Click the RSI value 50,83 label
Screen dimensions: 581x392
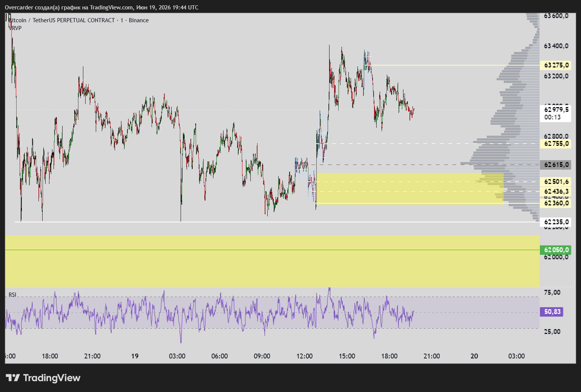coord(552,312)
